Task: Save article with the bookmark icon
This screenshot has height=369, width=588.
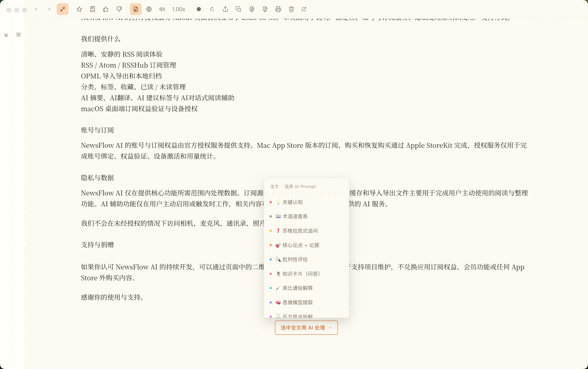Action: pos(93,9)
